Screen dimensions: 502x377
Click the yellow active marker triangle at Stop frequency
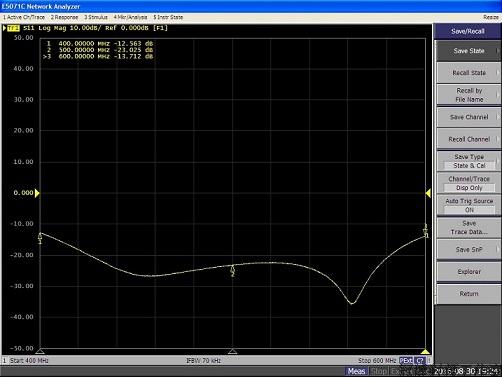coord(425,351)
